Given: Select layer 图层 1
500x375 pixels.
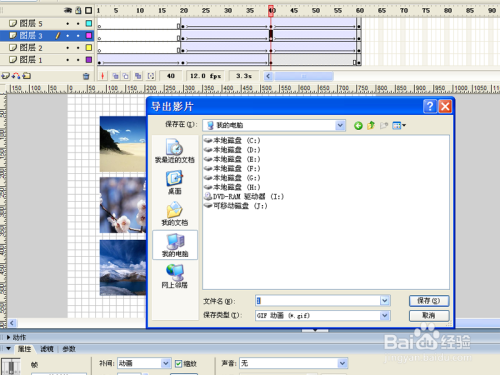Looking at the screenshot, I should pos(31,60).
